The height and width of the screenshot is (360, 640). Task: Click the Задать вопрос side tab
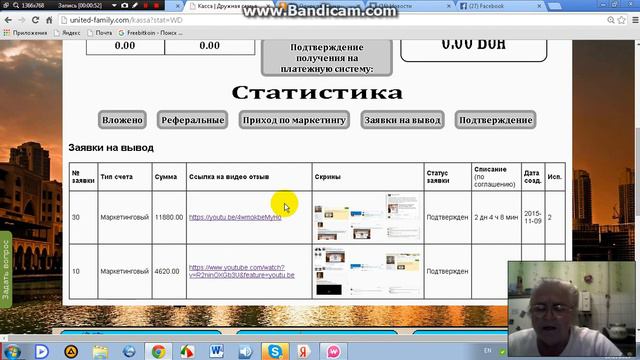6,270
